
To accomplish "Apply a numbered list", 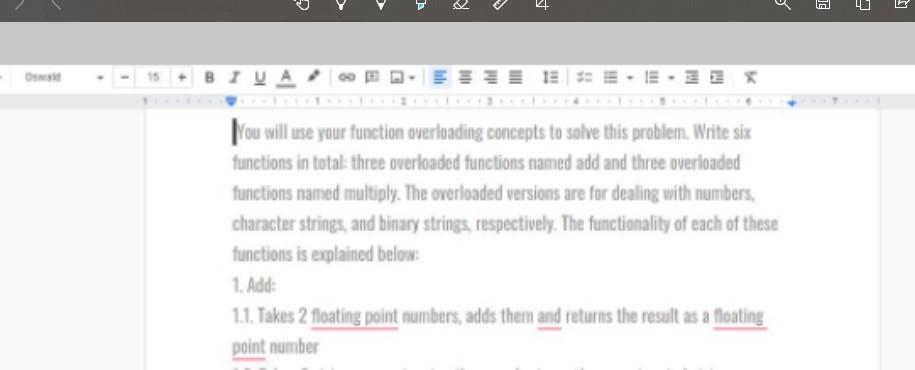I will [652, 77].
